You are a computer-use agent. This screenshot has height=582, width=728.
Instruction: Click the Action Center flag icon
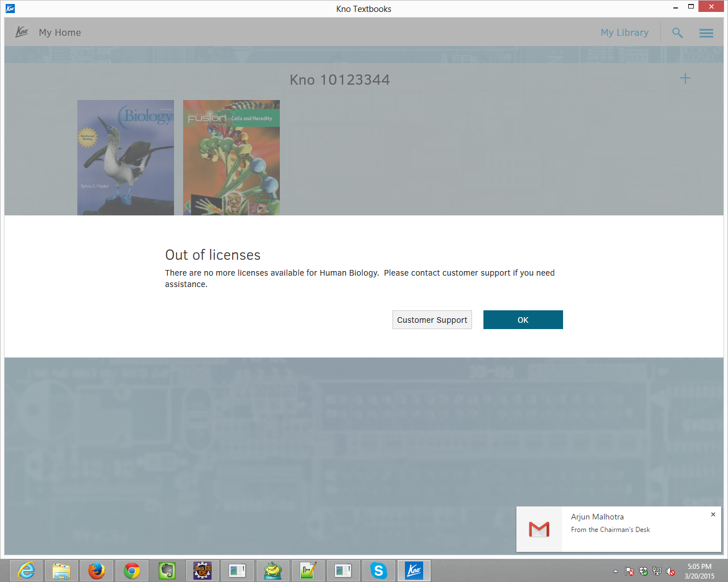point(630,571)
